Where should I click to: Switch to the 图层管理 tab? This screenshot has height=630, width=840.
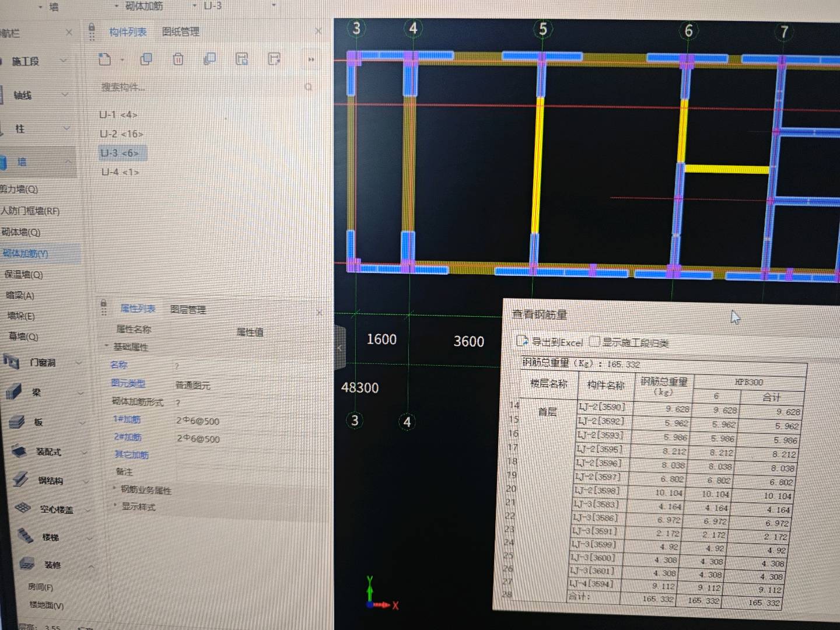pyautogui.click(x=188, y=309)
